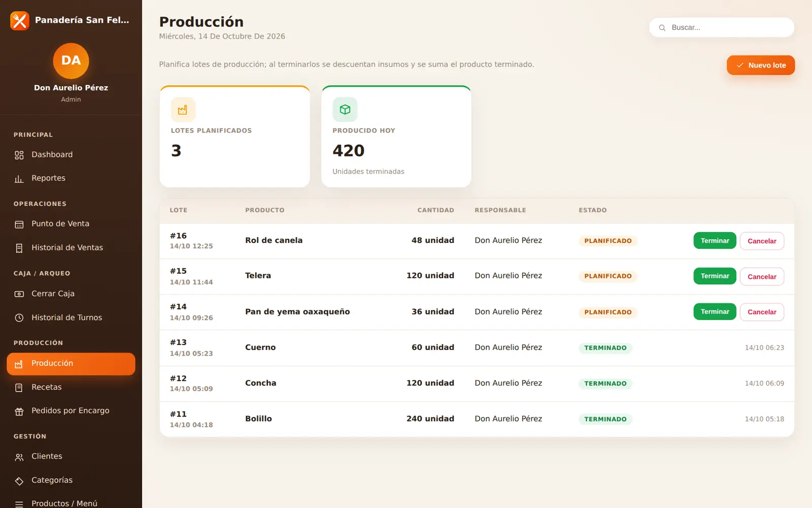Open Historial de Turnos

71,317
